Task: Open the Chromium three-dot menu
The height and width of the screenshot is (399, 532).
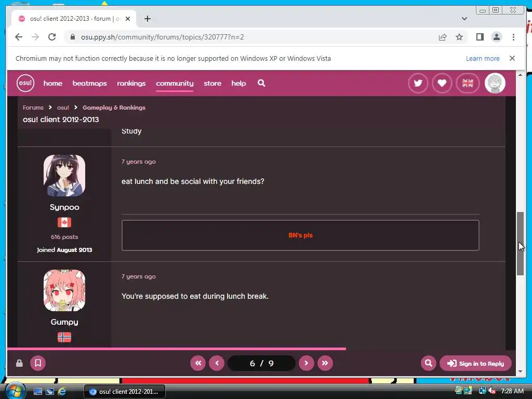Action: (x=513, y=37)
